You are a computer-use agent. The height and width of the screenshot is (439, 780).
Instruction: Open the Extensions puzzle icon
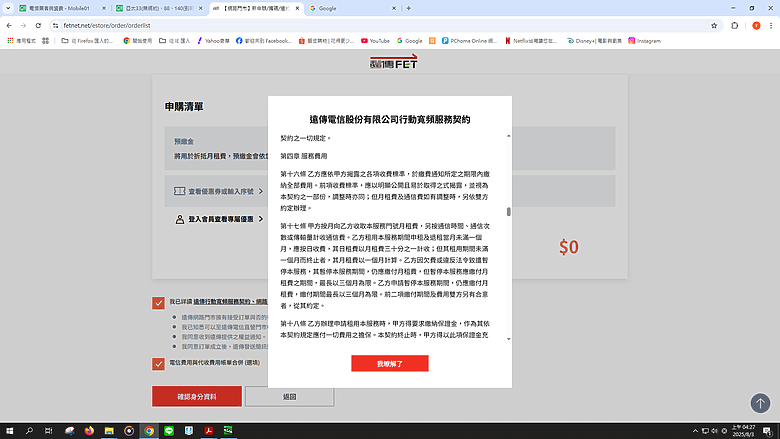[735, 25]
